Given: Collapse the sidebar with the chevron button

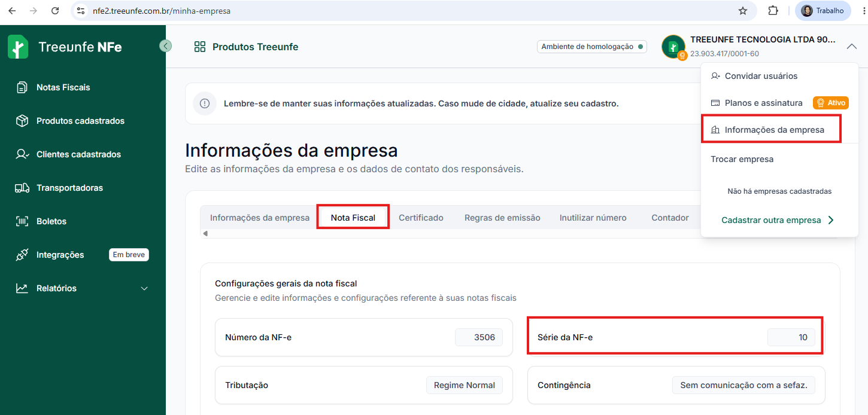Looking at the screenshot, I should pyautogui.click(x=166, y=45).
